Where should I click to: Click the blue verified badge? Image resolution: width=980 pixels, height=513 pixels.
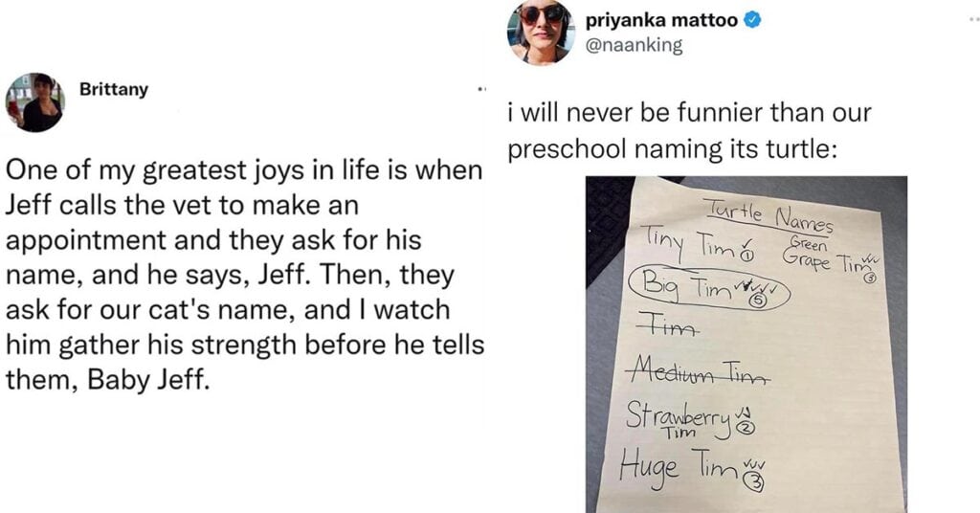752,20
